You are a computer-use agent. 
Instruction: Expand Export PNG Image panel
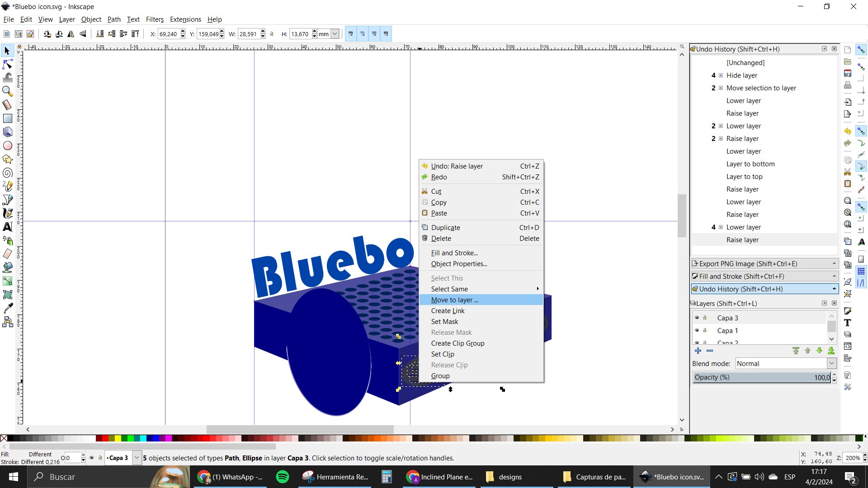pos(765,264)
